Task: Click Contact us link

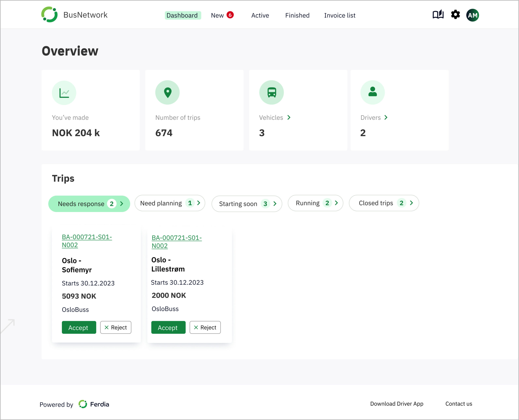Action: 459,404
